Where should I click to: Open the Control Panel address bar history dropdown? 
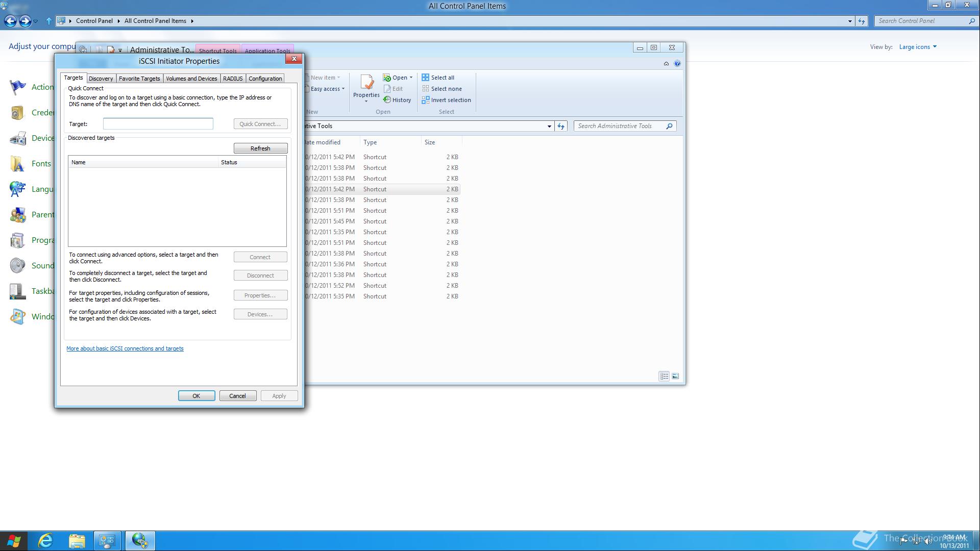click(x=850, y=21)
